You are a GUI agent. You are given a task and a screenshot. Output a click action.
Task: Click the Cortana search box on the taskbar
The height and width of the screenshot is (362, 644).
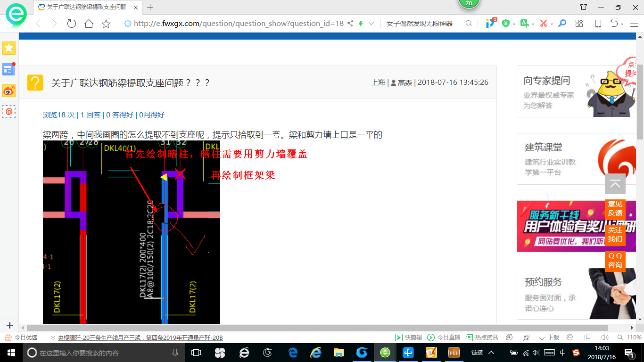pos(103,353)
